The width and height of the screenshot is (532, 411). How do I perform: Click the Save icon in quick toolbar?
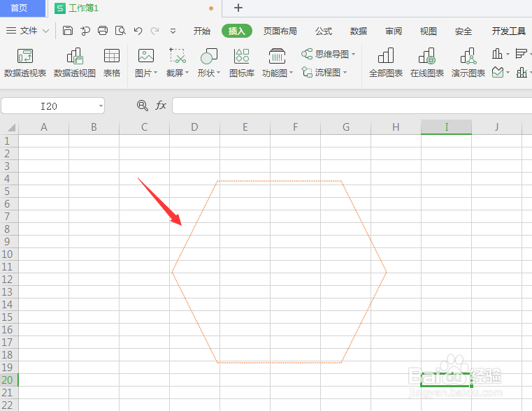point(68,31)
